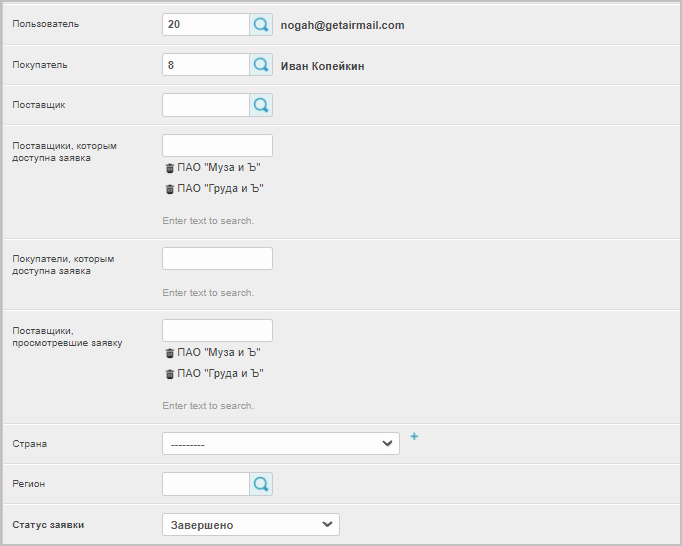The width and height of the screenshot is (682, 546).
Task: Open the lookup search for Покупатель
Action: pyautogui.click(x=261, y=65)
